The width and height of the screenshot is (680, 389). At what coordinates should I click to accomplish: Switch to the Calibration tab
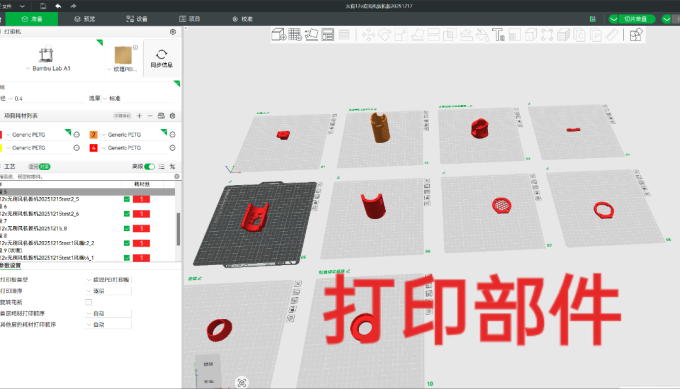tap(242, 19)
